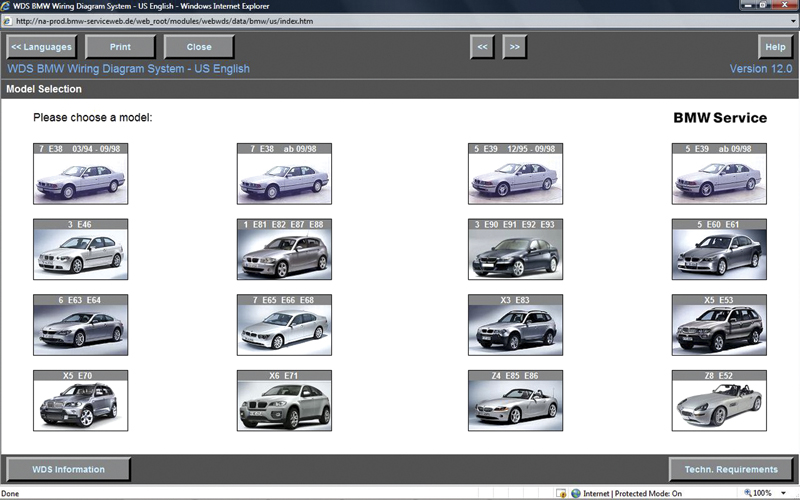Select the 5 E39 12/95 - 09/98 model

515,173
